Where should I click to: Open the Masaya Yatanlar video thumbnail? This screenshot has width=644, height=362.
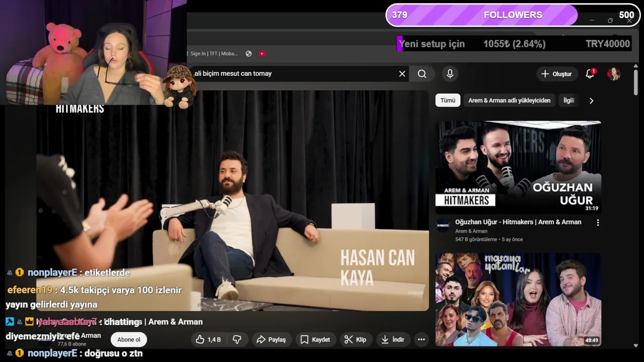518,300
